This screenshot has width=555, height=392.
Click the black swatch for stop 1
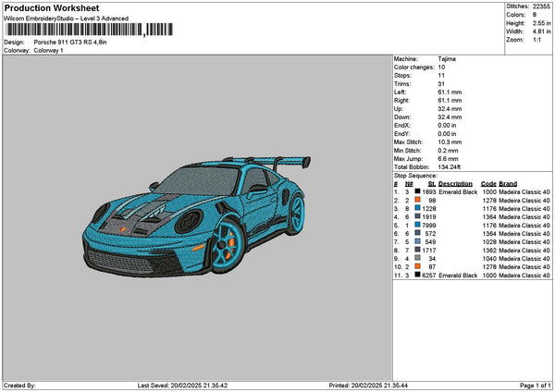[418, 191]
